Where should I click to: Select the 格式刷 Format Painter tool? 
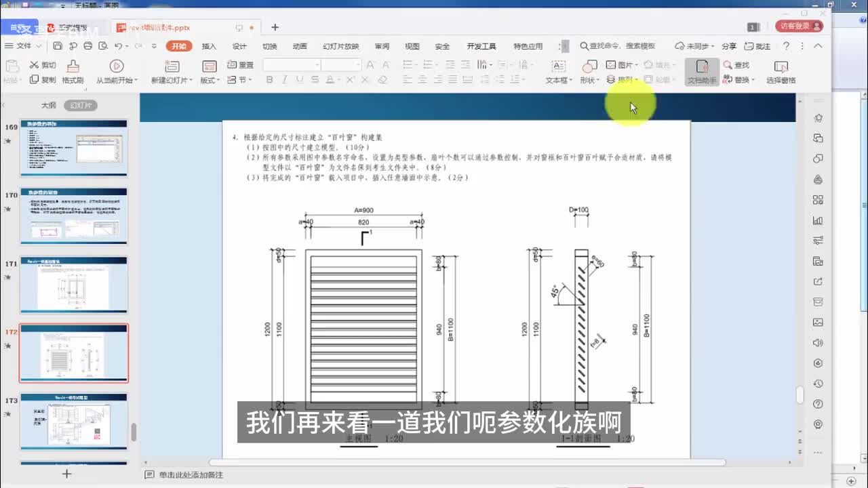point(73,72)
